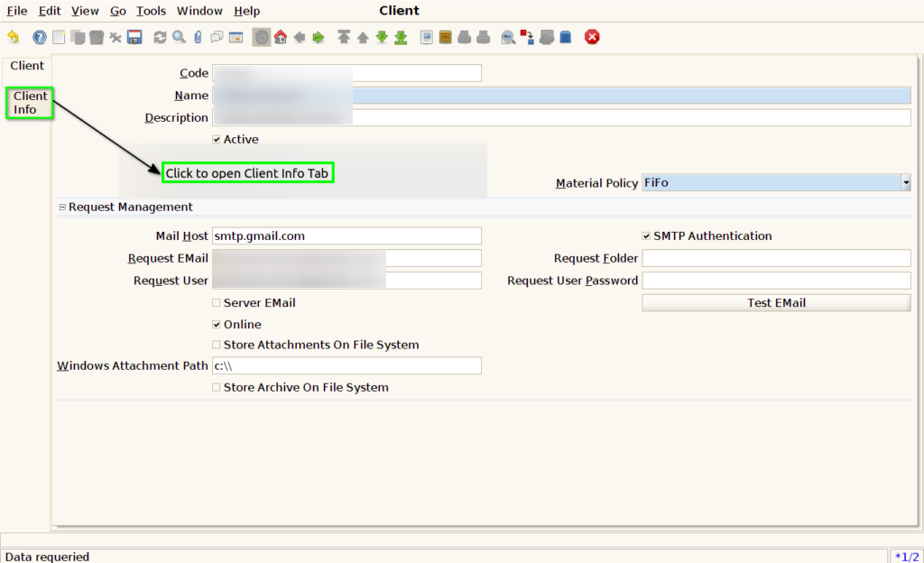Open the Archived documents icon
This screenshot has height=563, width=924.
pyautogui.click(x=446, y=37)
